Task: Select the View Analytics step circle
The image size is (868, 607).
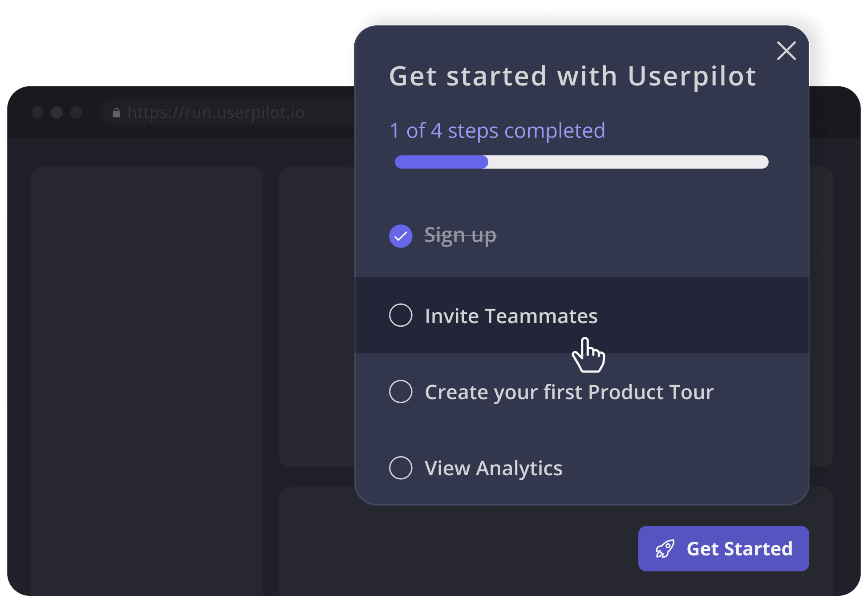Action: (400, 468)
